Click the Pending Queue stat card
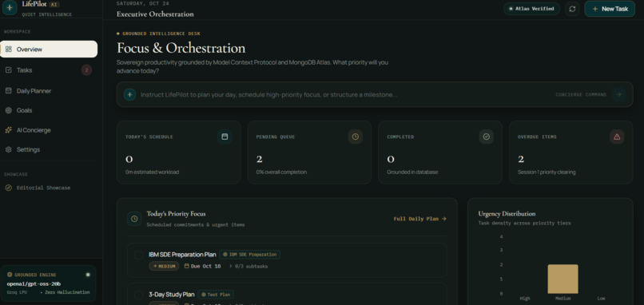The height and width of the screenshot is (305, 644). click(x=309, y=152)
